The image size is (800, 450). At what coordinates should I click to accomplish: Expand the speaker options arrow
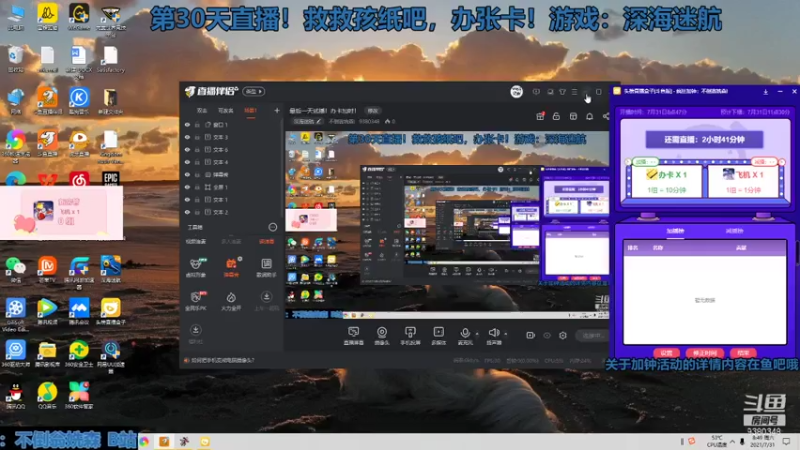(506, 334)
